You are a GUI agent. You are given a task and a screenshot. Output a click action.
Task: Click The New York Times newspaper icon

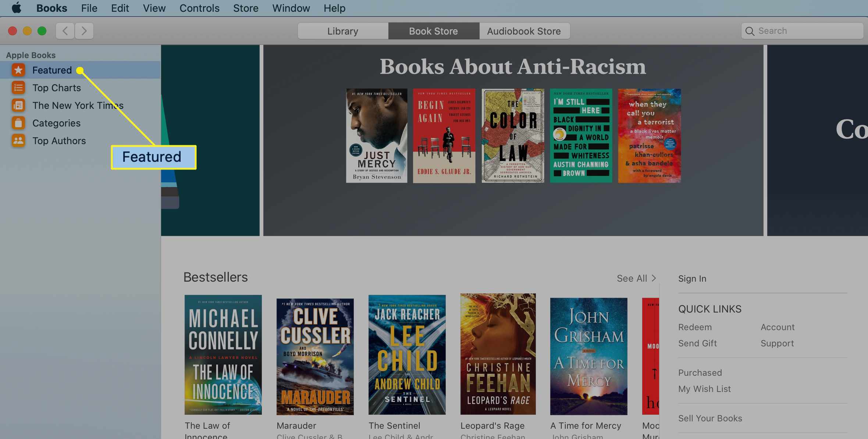point(18,105)
